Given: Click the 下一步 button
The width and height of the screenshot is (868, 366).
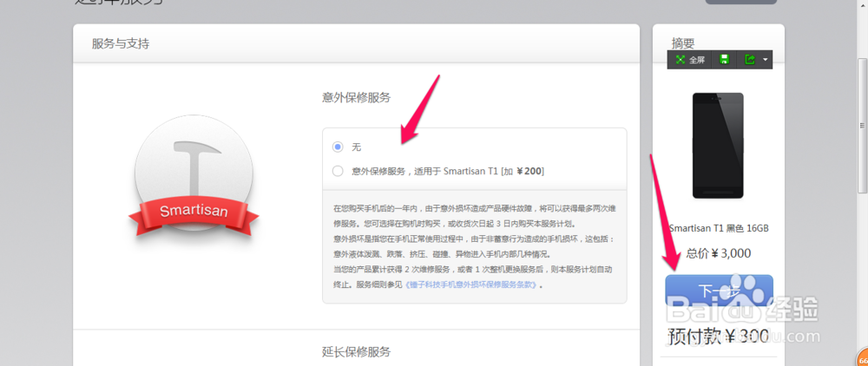Looking at the screenshot, I should tap(719, 291).
